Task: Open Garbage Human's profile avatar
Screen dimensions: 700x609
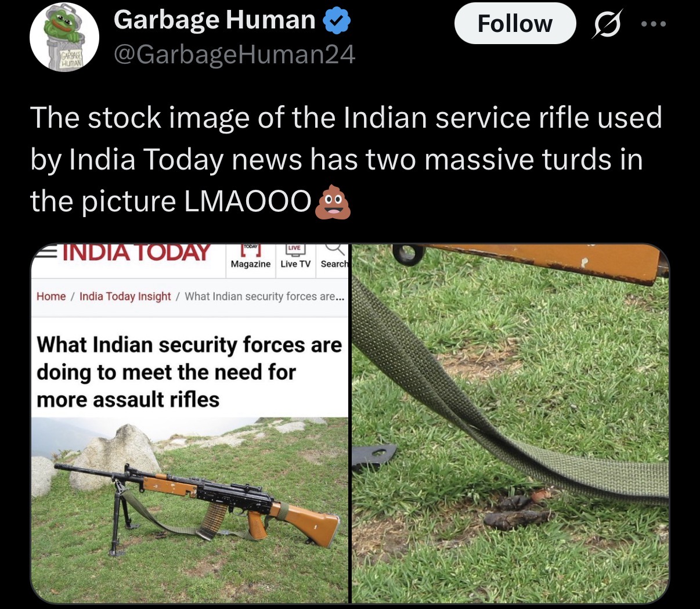Action: coord(64,38)
